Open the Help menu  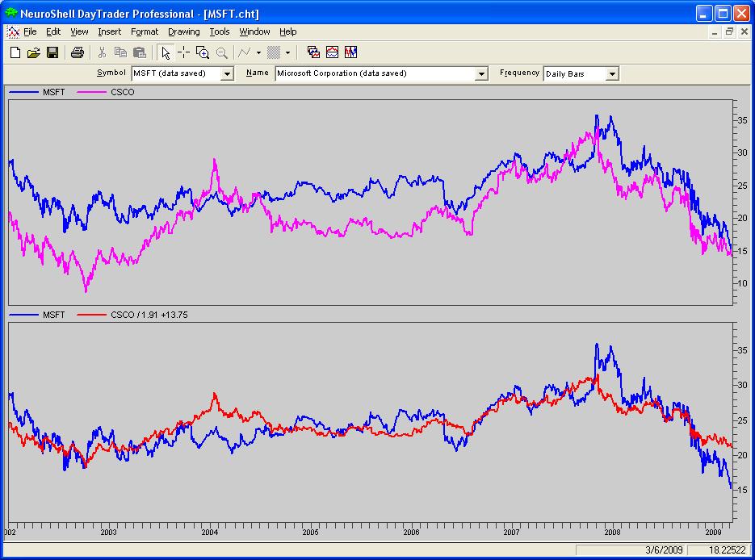tap(288, 31)
